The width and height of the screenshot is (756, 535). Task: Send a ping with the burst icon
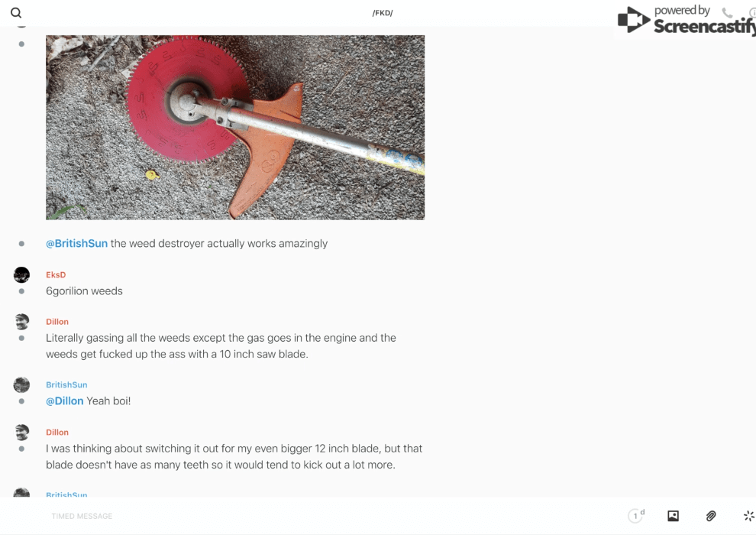point(749,516)
